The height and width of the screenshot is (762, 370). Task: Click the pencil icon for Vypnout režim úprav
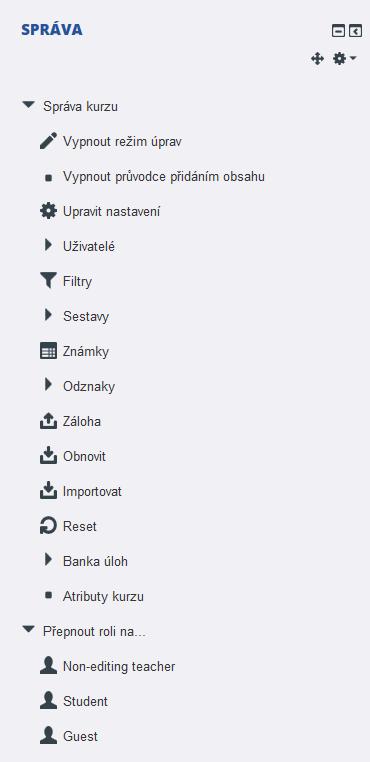[48, 141]
